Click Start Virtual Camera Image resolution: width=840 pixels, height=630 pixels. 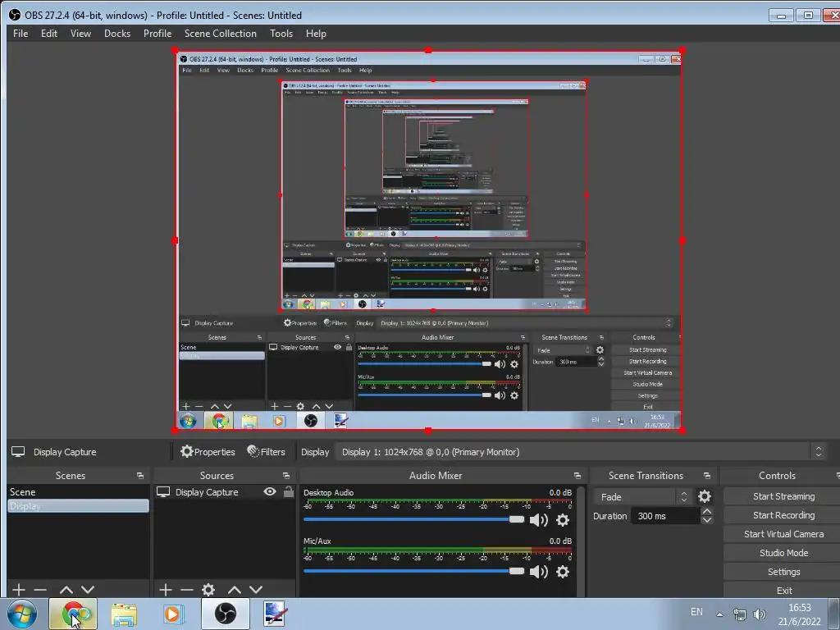[x=783, y=533]
